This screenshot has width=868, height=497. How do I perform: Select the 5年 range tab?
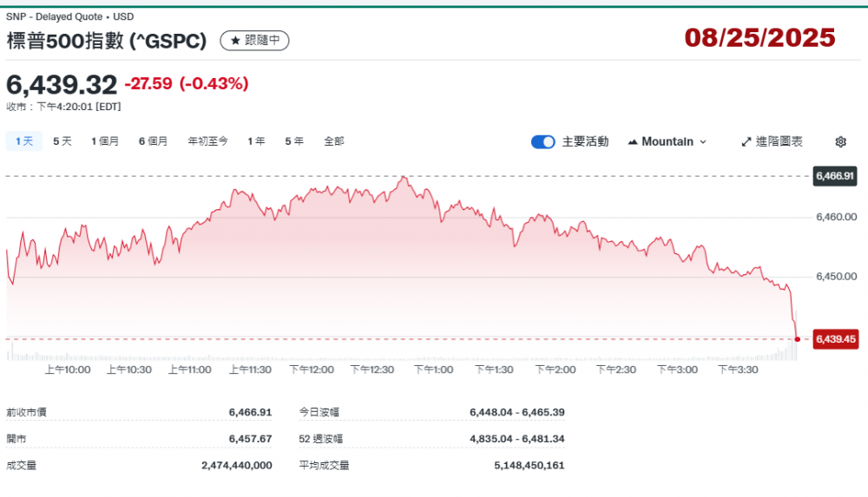[294, 141]
